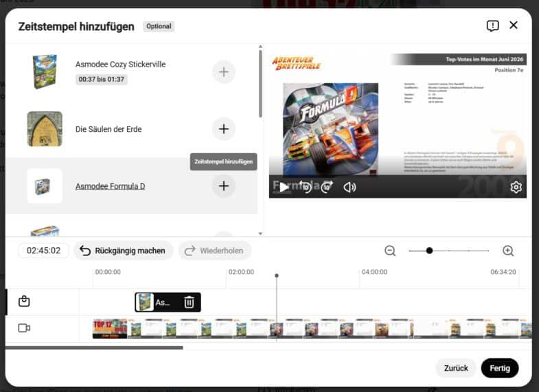The height and width of the screenshot is (392, 539).
Task: Rewind the preview 10 seconds
Action: coord(306,187)
